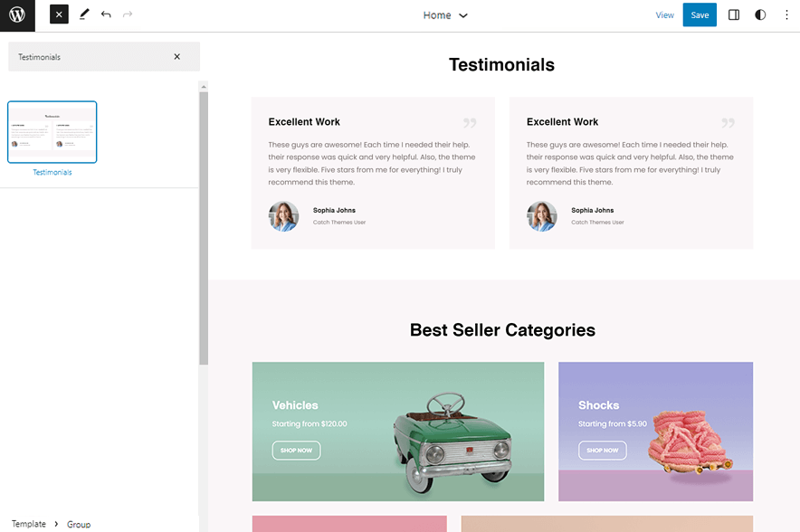Toggle the Settings sidebar visibility
This screenshot has width=800, height=532.
(734, 14)
